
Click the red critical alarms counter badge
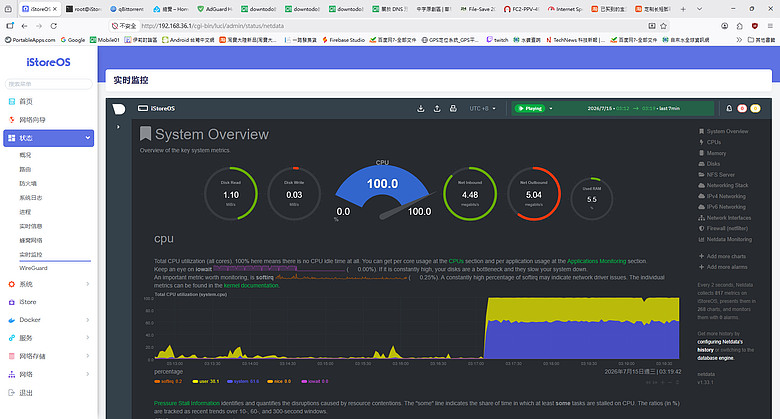click(742, 108)
